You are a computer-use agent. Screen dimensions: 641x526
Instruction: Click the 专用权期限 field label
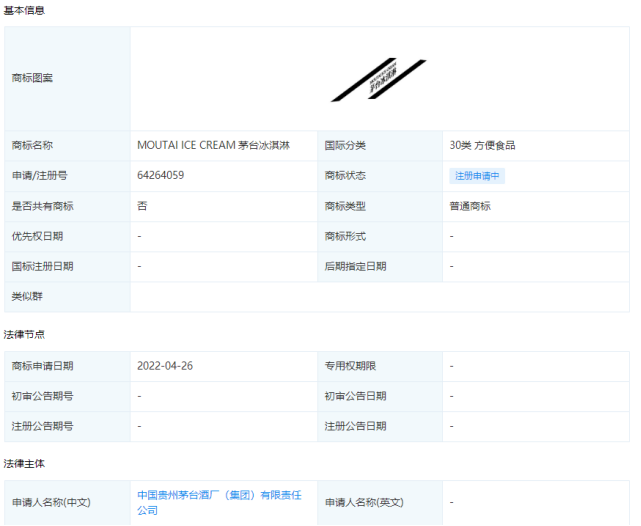coord(350,366)
